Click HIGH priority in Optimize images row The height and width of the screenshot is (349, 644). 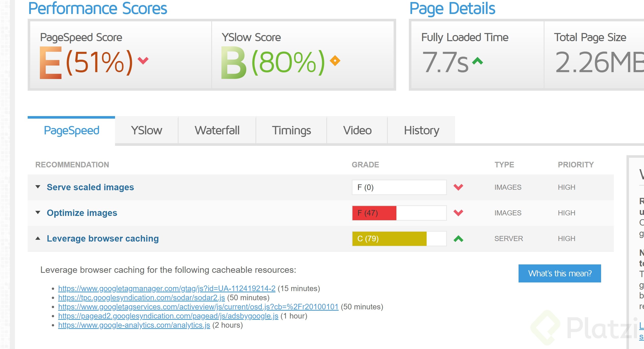[x=566, y=213]
